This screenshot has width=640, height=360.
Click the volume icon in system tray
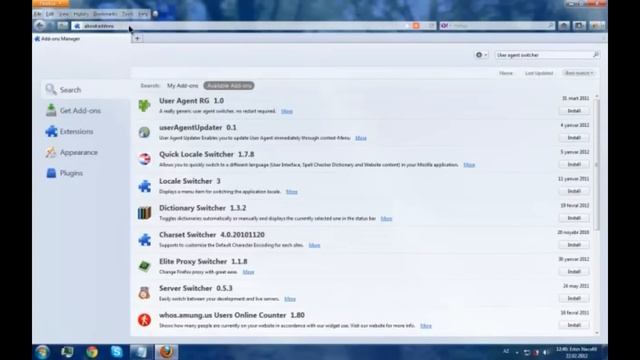546,352
